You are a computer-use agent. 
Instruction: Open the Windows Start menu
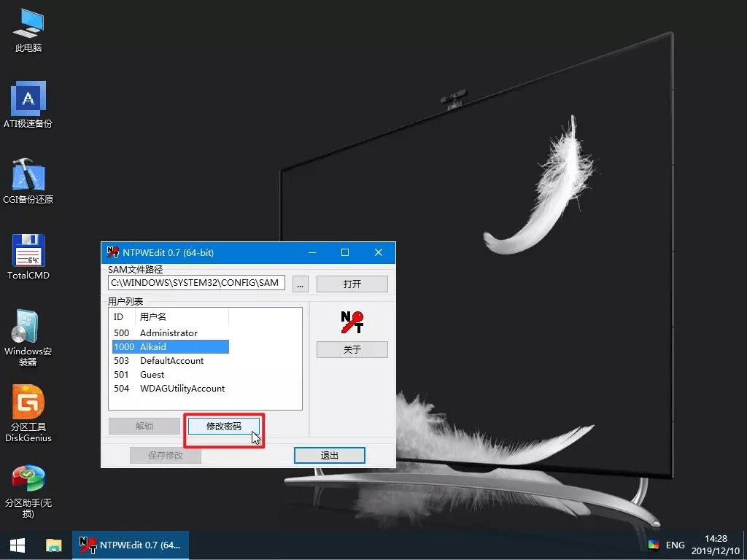(18, 545)
